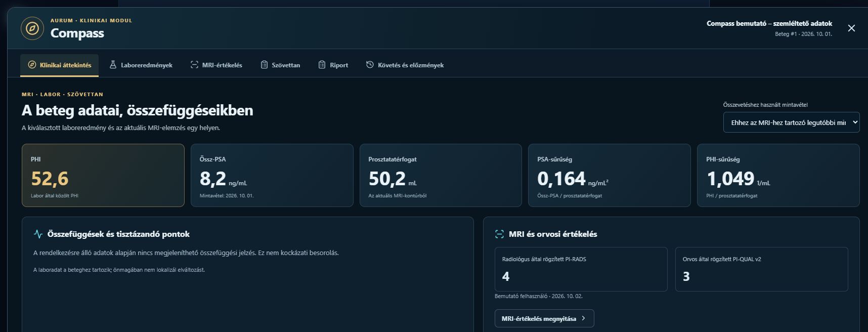Click 'Bemutató felhasználó · 2026. 10. 02.' text
The image size is (868, 332).
(539, 296)
